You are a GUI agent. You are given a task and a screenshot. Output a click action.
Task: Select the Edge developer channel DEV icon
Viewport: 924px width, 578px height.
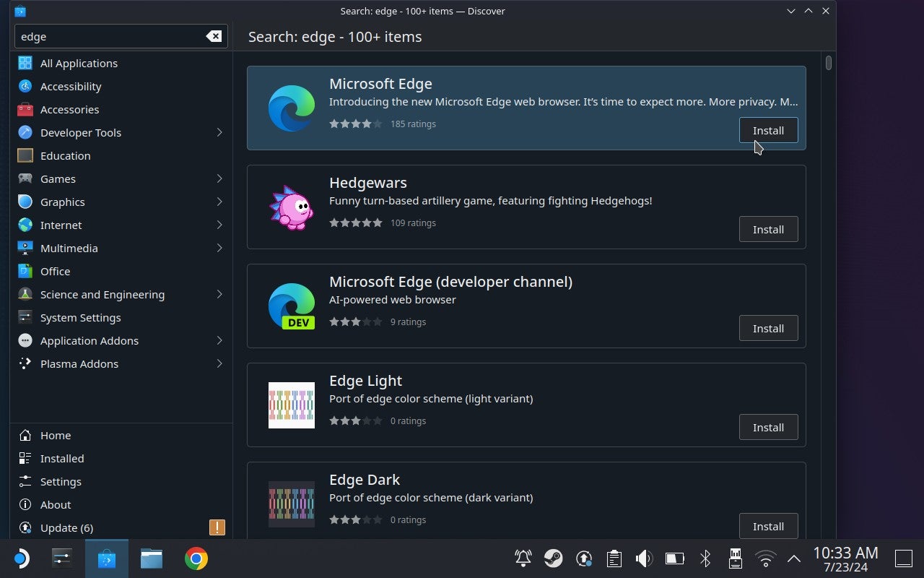(x=291, y=306)
